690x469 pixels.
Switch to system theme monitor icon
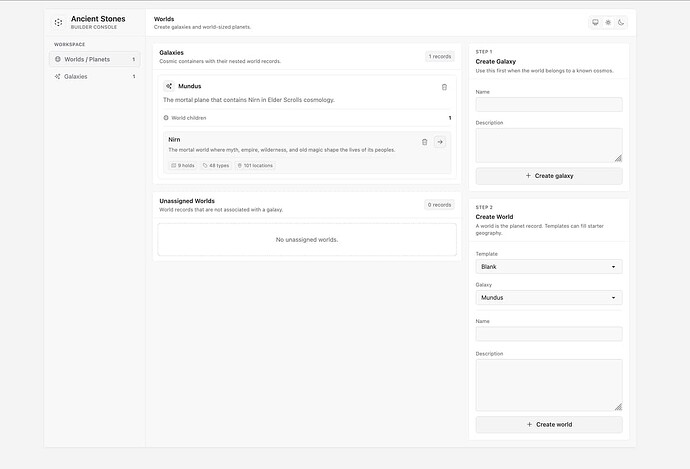click(595, 22)
